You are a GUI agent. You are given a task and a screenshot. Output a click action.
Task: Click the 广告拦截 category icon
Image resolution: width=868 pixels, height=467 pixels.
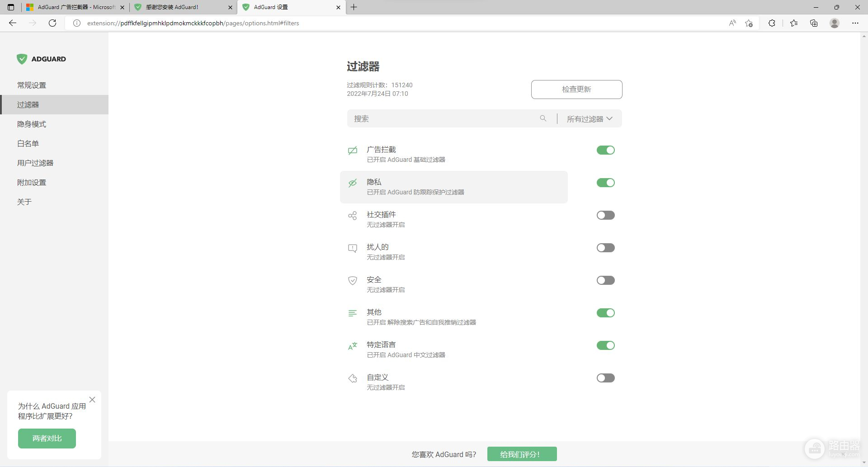click(x=353, y=151)
